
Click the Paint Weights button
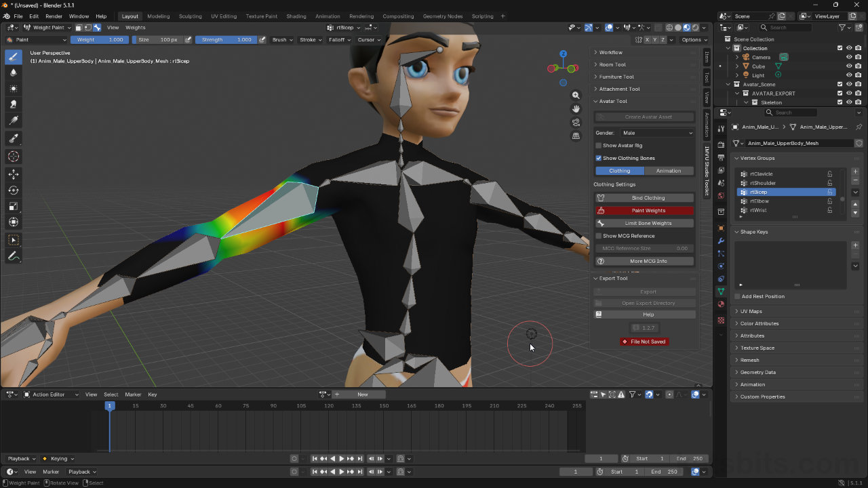[x=645, y=211]
